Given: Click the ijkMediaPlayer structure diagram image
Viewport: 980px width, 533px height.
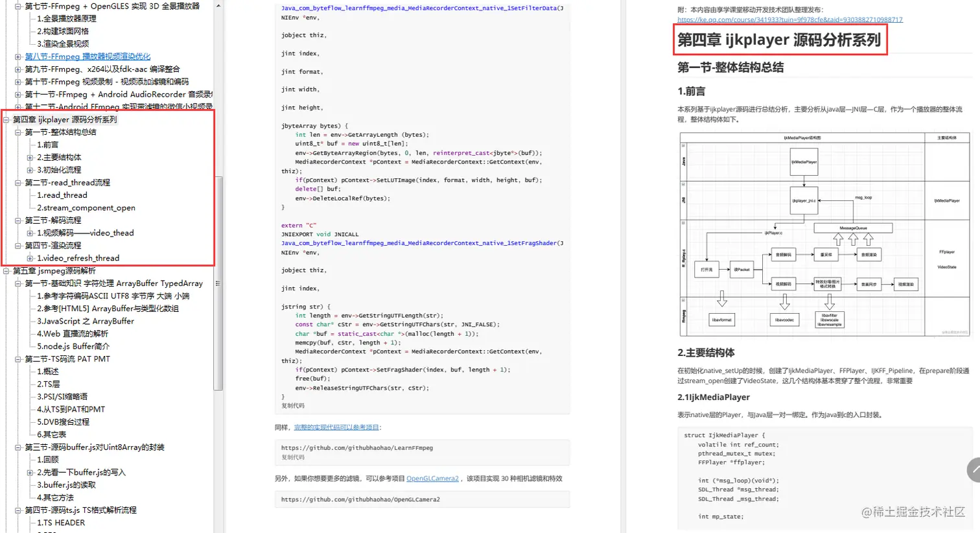Looking at the screenshot, I should 824,234.
